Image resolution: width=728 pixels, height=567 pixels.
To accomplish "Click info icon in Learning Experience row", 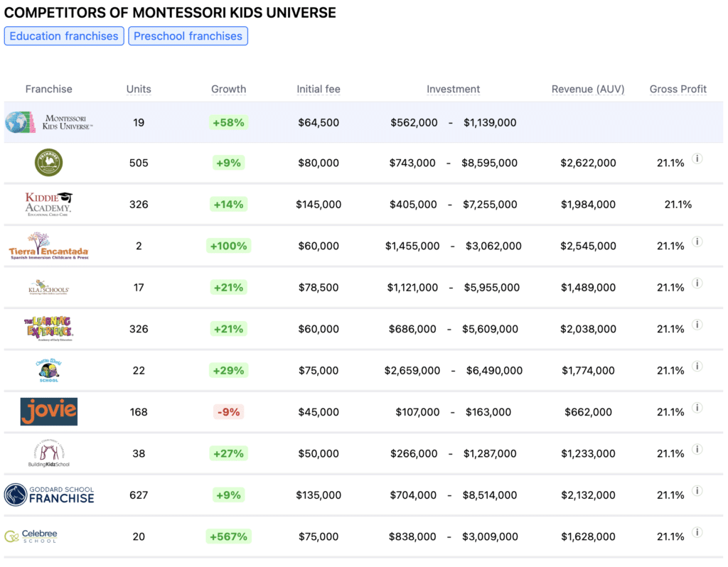I will tap(697, 324).
